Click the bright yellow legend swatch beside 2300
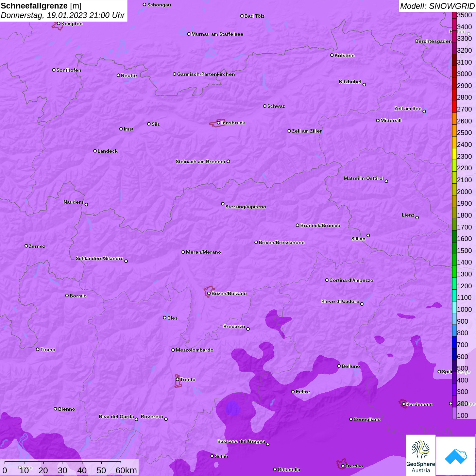The image size is (476, 476). point(454,154)
